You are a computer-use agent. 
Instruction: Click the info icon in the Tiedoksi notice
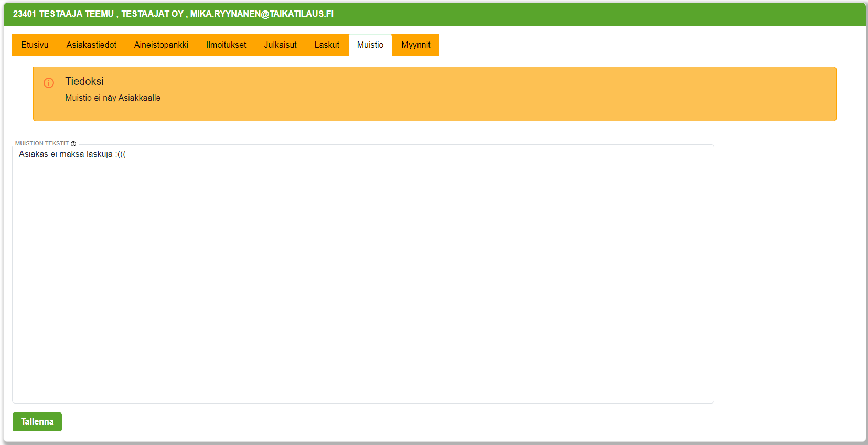click(49, 83)
